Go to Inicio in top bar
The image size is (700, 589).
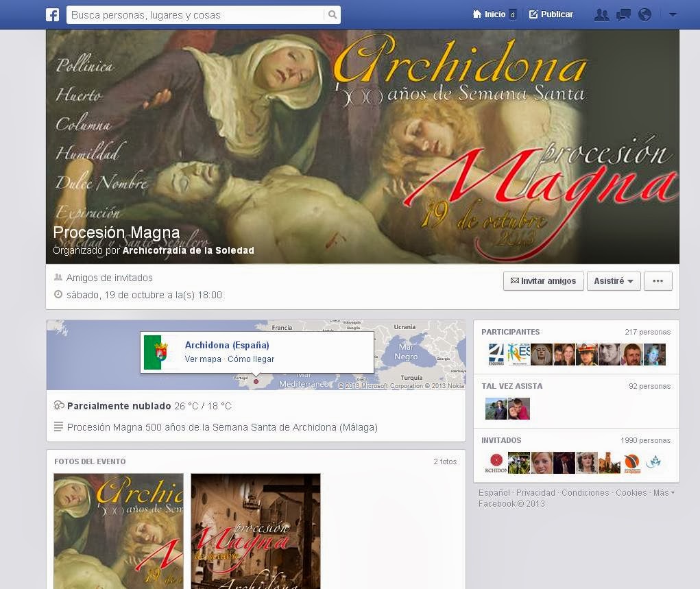coord(489,14)
